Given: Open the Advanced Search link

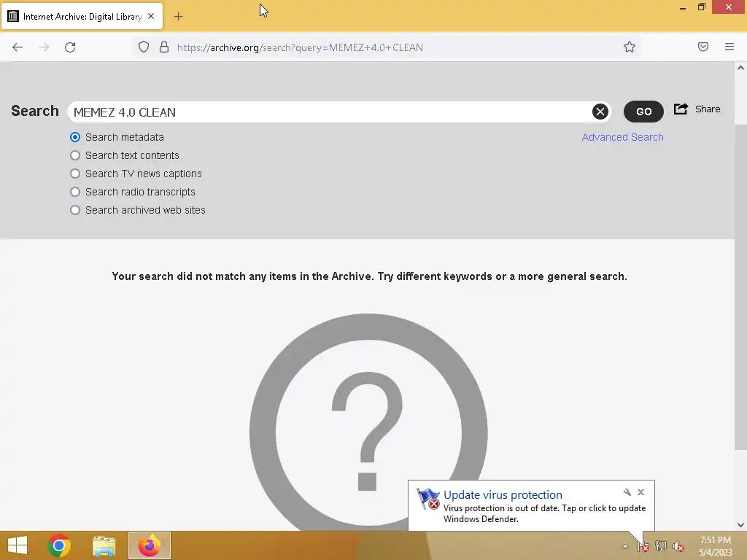Looking at the screenshot, I should pyautogui.click(x=622, y=137).
